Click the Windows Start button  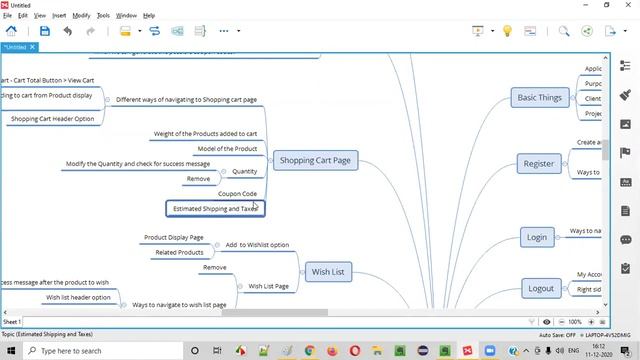[11, 351]
